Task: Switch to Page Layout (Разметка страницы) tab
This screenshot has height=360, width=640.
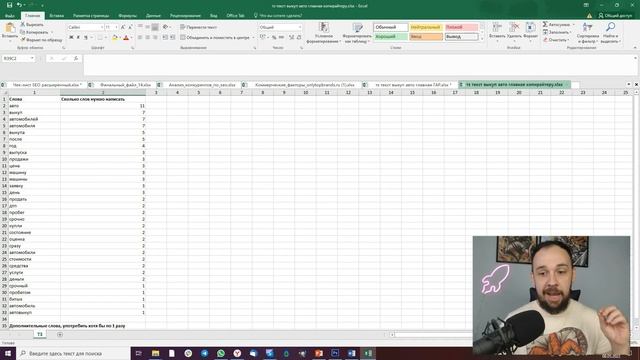Action: click(91, 16)
